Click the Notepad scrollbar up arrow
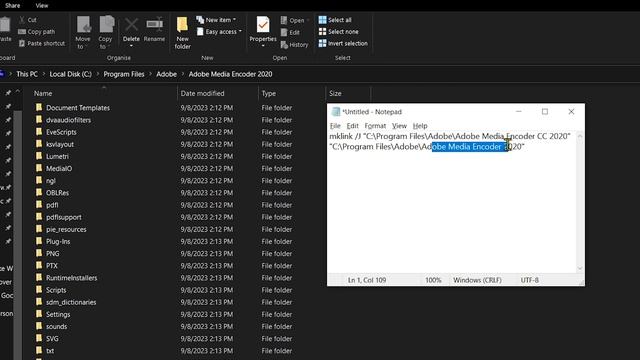The height and width of the screenshot is (360, 640). [x=580, y=136]
